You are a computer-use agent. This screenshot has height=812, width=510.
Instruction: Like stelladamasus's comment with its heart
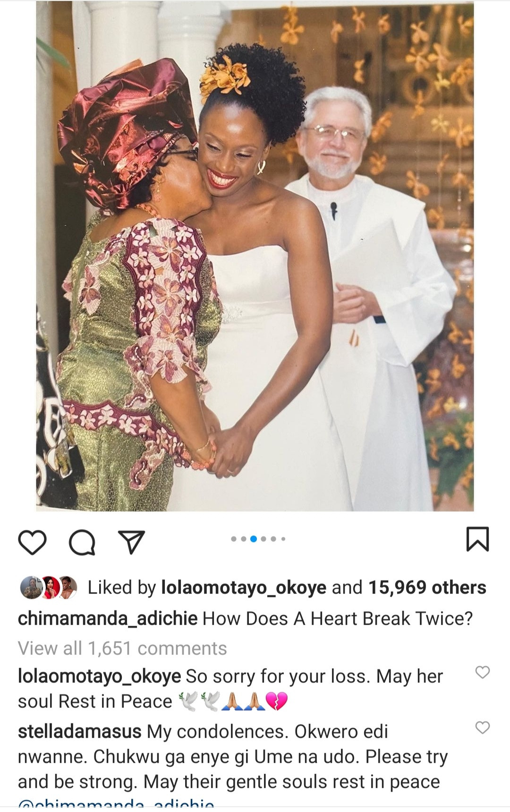click(482, 727)
